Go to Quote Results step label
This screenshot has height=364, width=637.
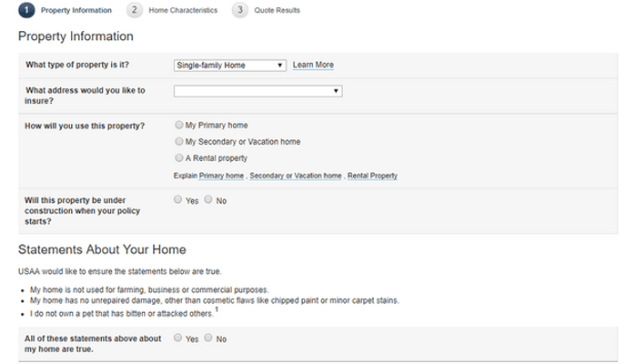click(x=278, y=11)
